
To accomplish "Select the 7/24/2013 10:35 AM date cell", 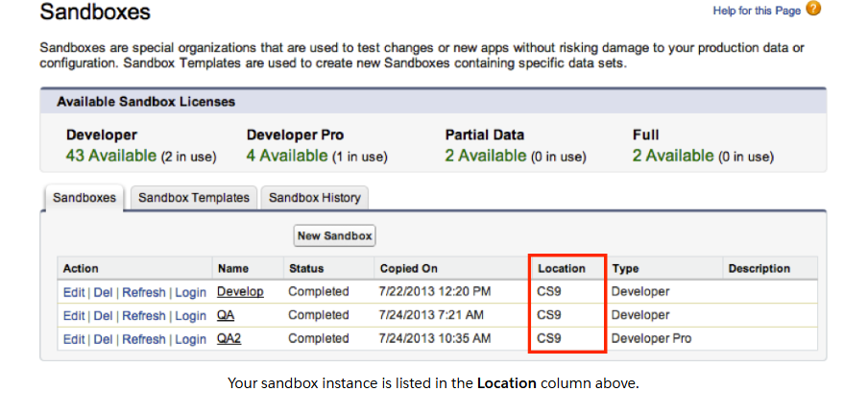I will (435, 338).
